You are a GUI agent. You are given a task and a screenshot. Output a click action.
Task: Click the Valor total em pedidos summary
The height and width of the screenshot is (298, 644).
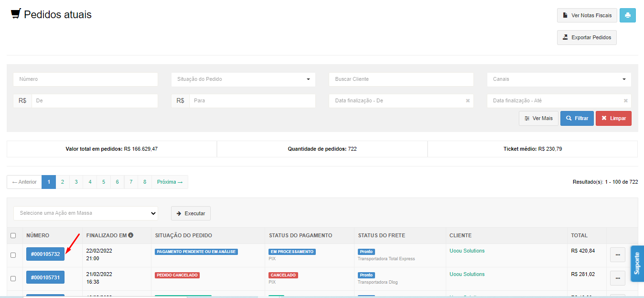tap(111, 149)
